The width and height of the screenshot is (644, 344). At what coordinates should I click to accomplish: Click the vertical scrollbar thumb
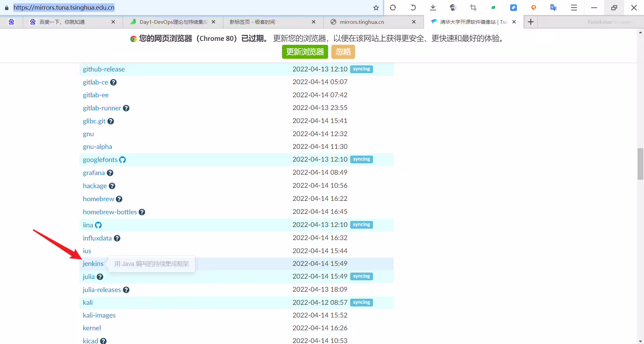tap(640, 164)
